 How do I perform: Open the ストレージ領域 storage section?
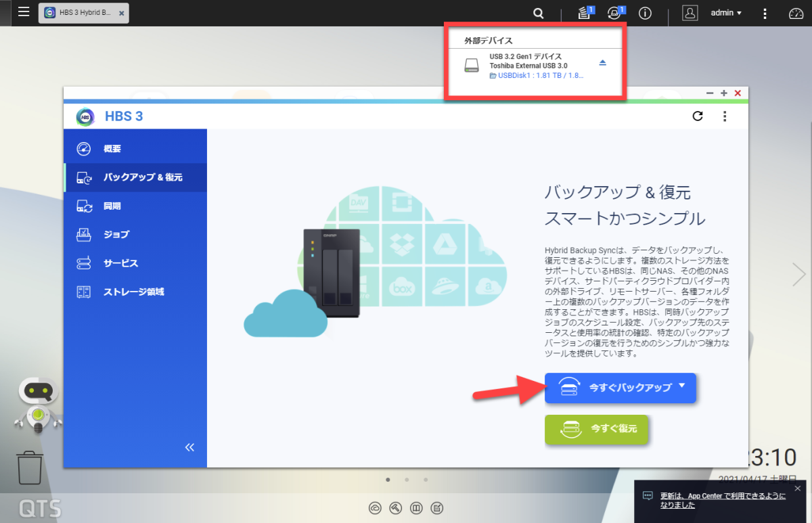(135, 292)
